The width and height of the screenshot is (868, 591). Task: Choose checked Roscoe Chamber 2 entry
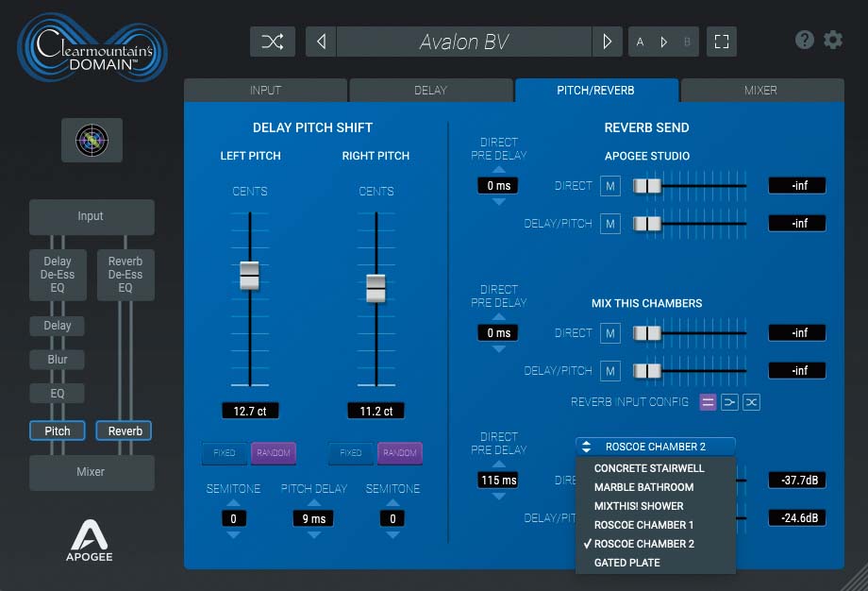tap(656, 544)
